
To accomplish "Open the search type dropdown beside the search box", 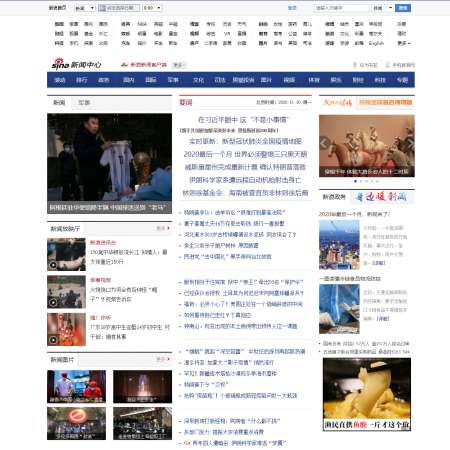I will click(382, 8).
